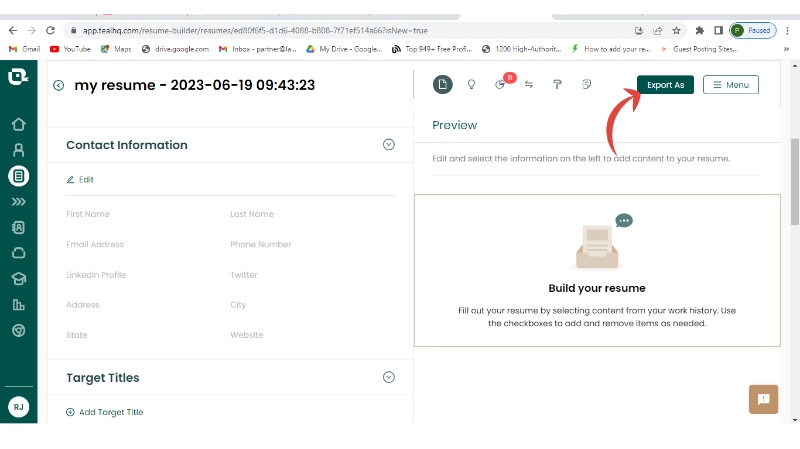The image size is (800, 449).
Task: Select the document preview icon in the toolbar
Action: (x=442, y=85)
